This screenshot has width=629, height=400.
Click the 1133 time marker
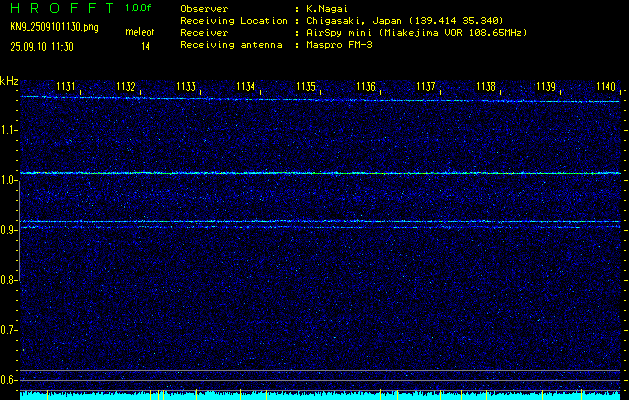click(x=186, y=86)
